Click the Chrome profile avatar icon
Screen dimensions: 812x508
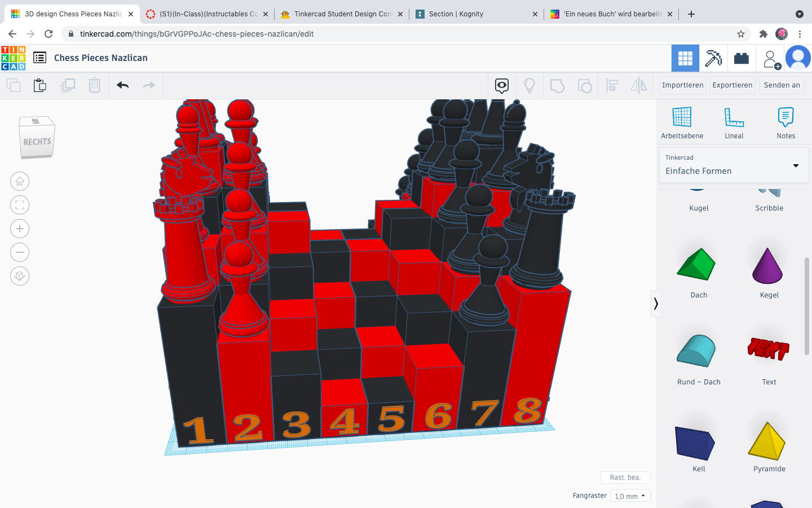point(782,34)
